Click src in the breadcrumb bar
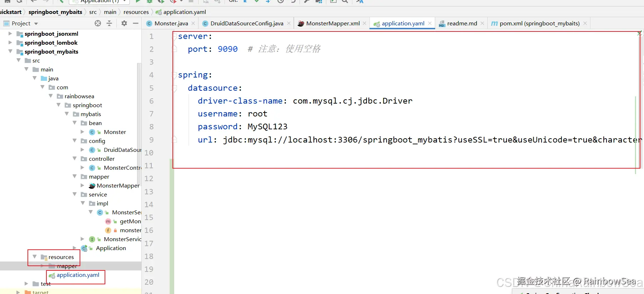The image size is (644, 294). 93,12
